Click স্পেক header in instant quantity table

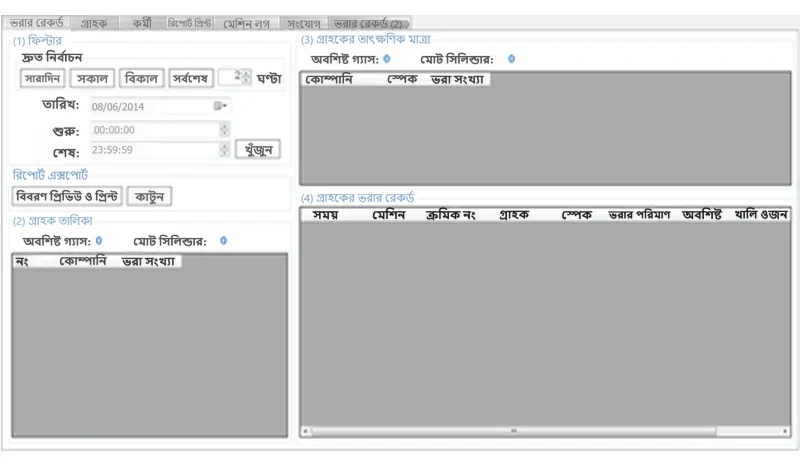pyautogui.click(x=402, y=79)
